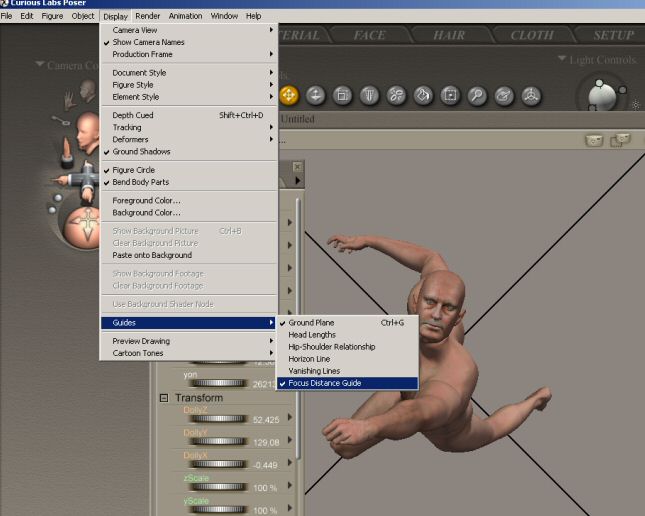Viewport: 645px width, 516px height.
Task: Open the Window menu
Action: tap(224, 16)
